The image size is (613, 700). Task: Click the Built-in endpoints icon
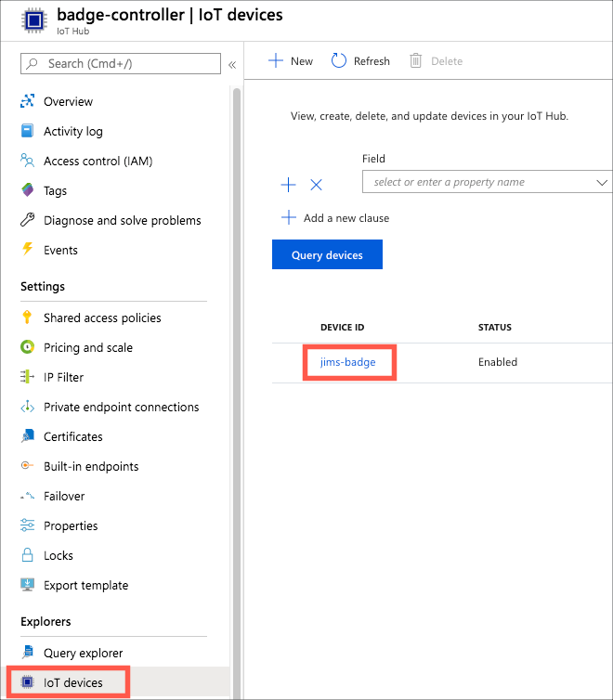tap(27, 466)
